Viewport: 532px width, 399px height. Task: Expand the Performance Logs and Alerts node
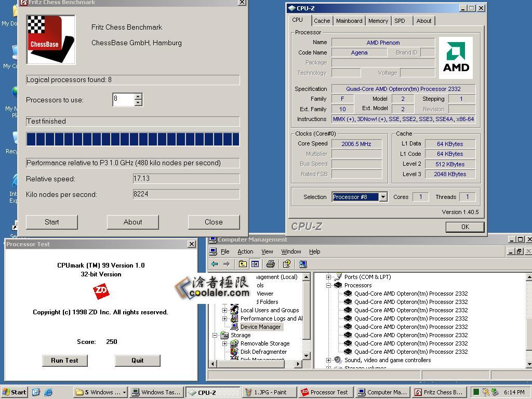point(224,318)
